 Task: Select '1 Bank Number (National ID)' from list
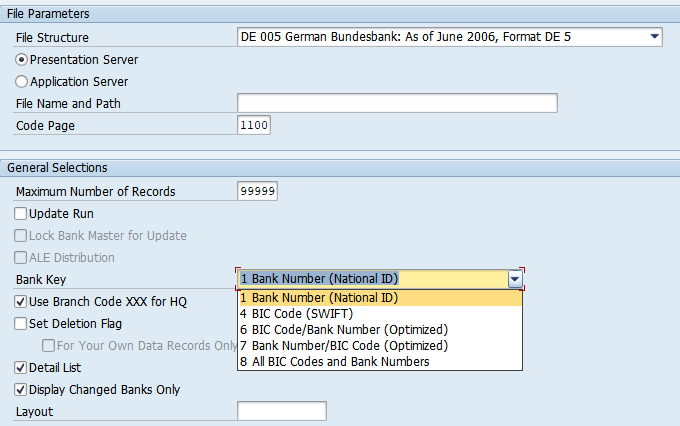click(x=379, y=298)
